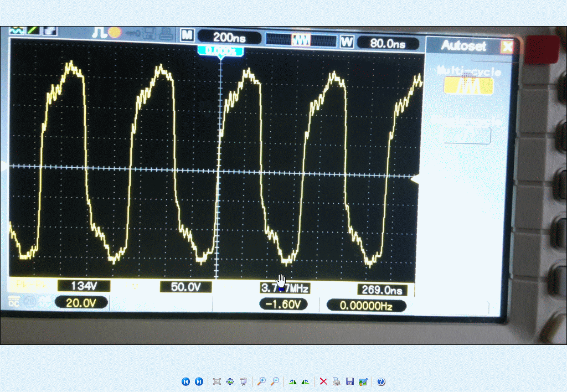The height and width of the screenshot is (392, 567).
Task: Click the best fit view icon
Action: tap(217, 381)
